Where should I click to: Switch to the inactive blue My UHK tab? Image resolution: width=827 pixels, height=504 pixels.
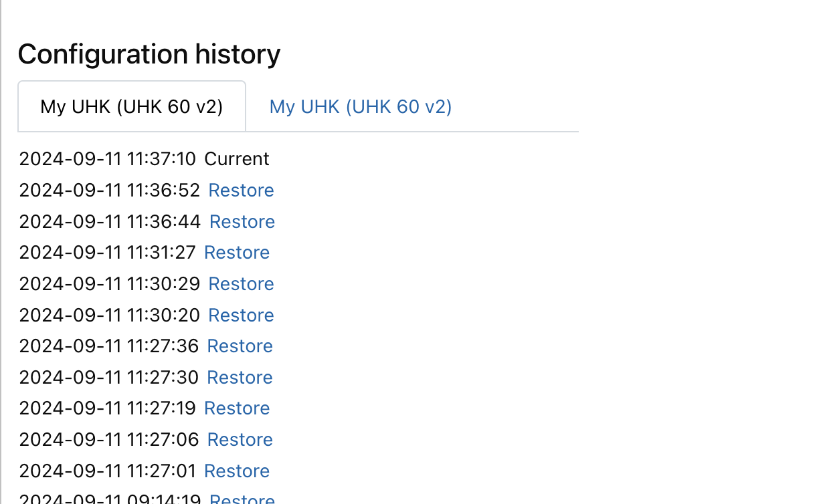361,107
